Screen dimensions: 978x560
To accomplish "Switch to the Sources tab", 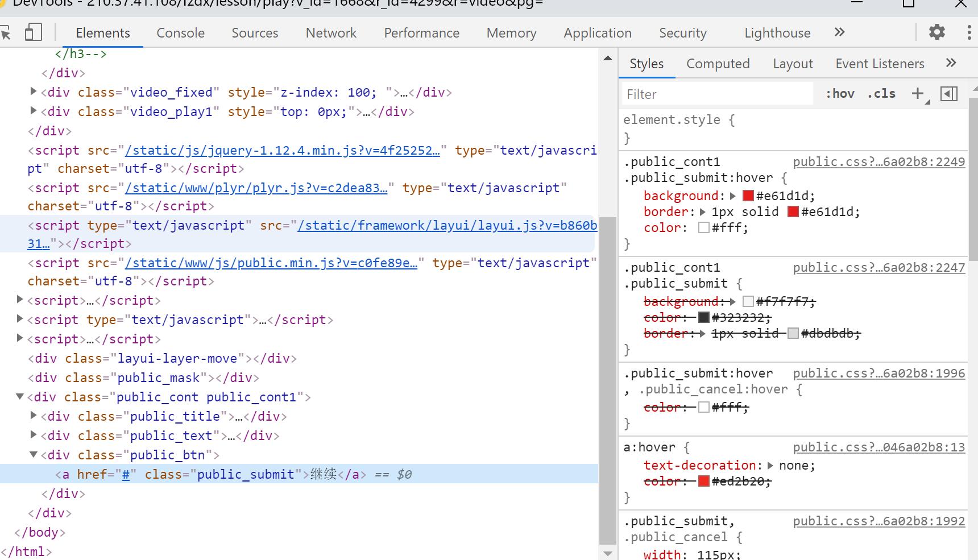I will [255, 33].
